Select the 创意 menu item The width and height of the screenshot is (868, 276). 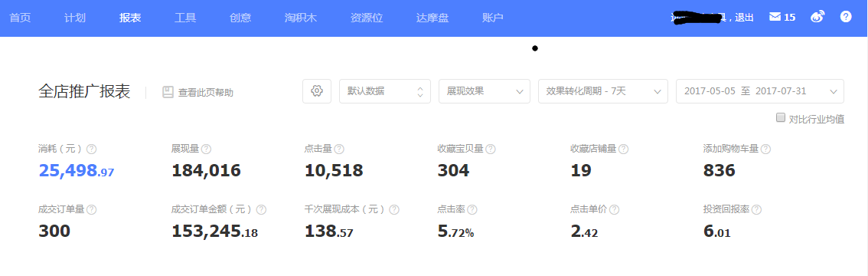[x=240, y=18]
